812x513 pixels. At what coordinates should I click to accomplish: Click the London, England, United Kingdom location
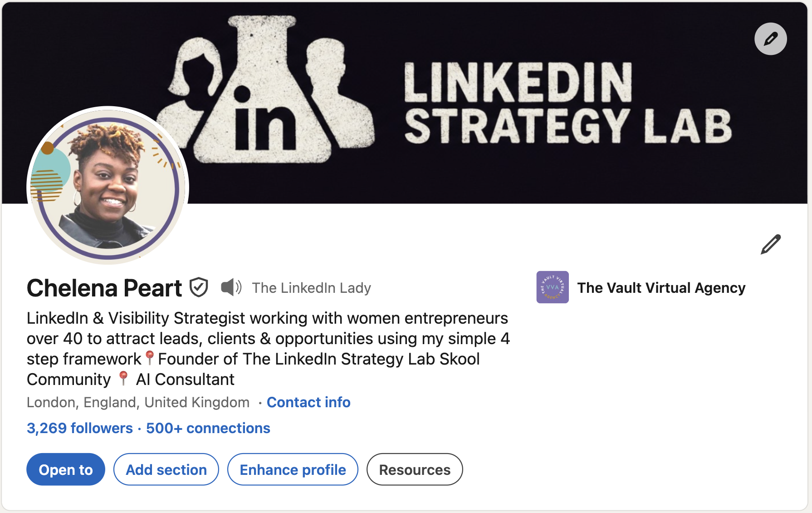pyautogui.click(x=138, y=402)
